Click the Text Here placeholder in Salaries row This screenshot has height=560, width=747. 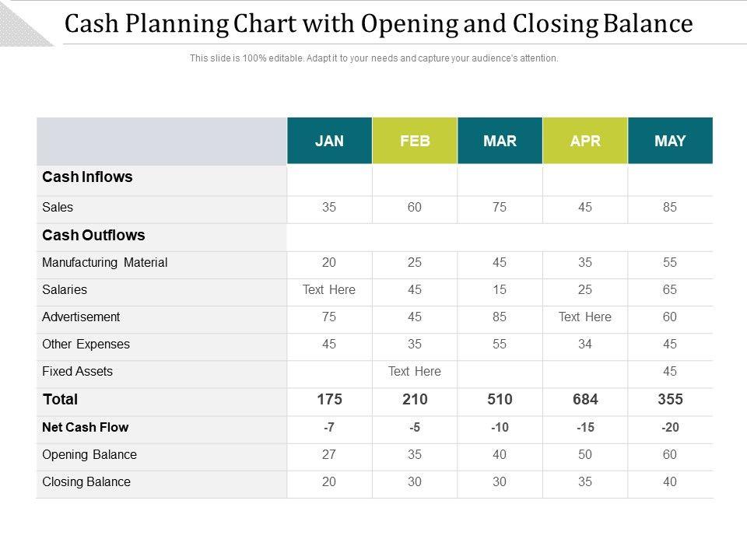tap(329, 290)
